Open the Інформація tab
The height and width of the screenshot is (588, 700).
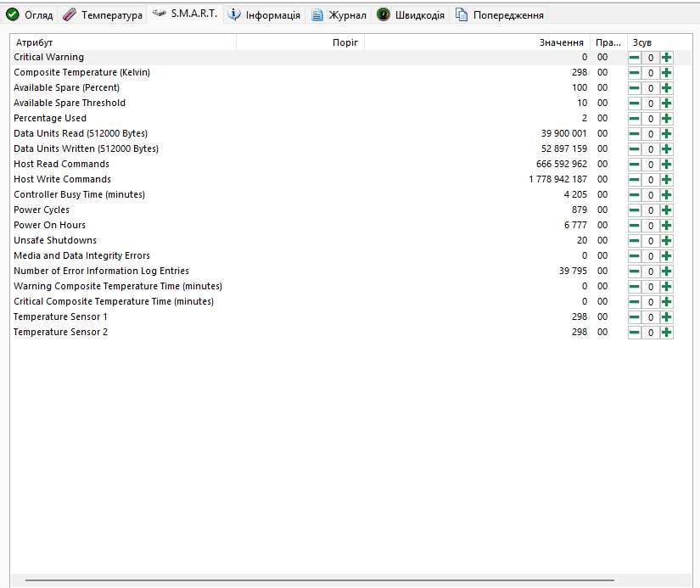(264, 14)
